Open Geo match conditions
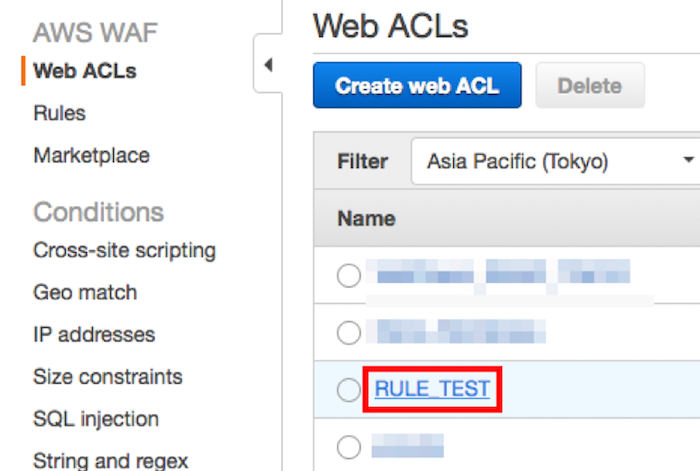This screenshot has width=700, height=471. [x=85, y=292]
